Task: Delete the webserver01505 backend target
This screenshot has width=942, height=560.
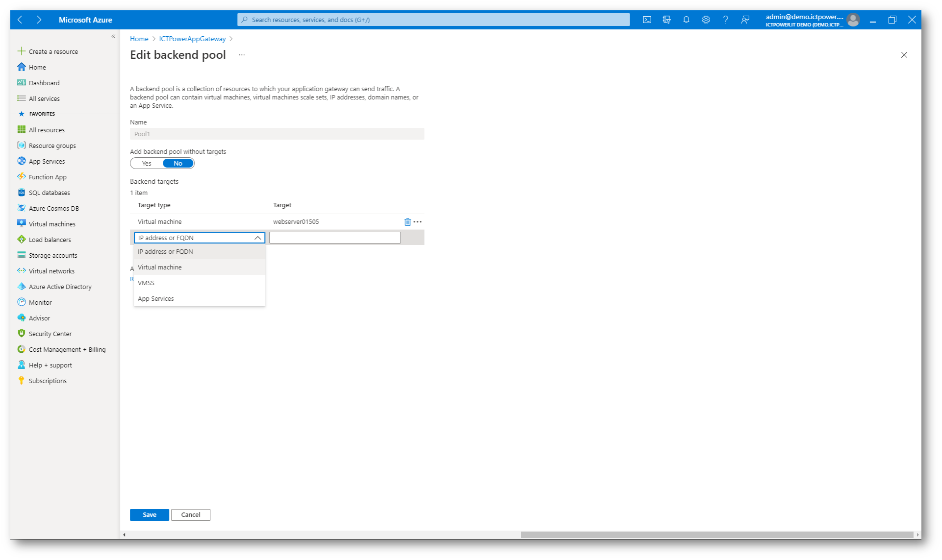Action: click(x=407, y=222)
